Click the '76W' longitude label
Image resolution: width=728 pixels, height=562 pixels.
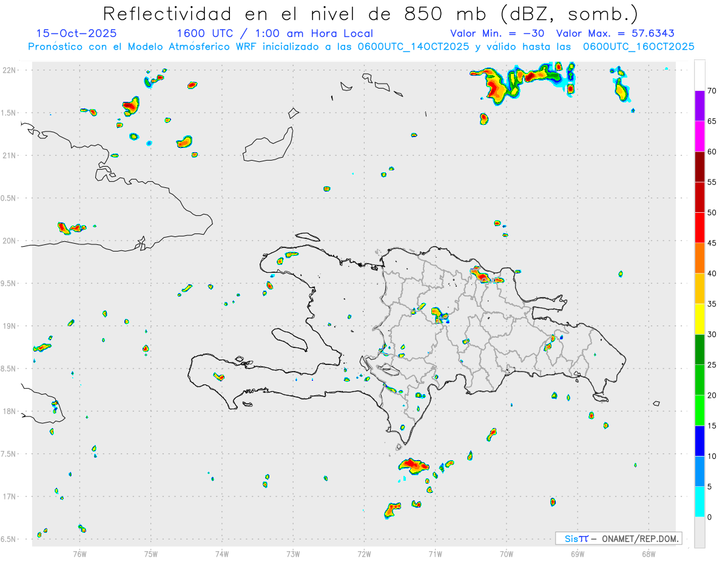coord(79,554)
